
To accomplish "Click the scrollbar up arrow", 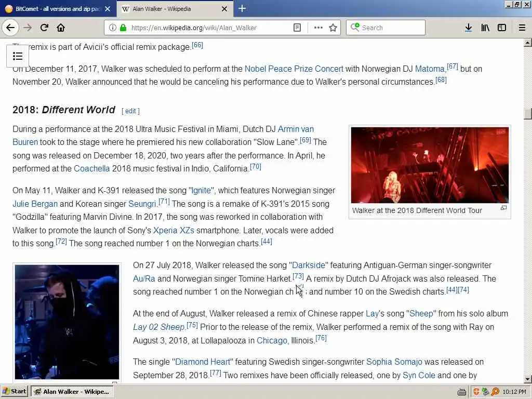I will click(x=528, y=43).
